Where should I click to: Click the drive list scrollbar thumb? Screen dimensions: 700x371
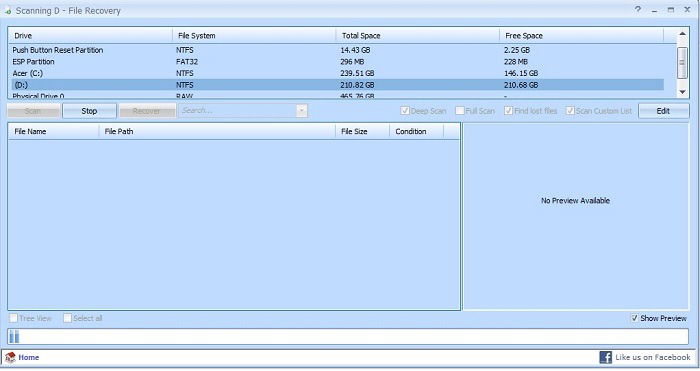(682, 62)
